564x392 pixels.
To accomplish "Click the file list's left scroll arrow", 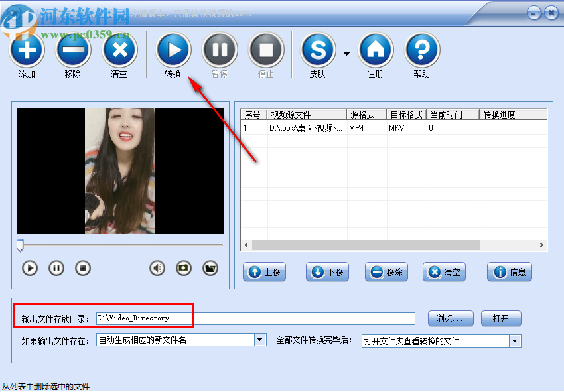I will click(x=246, y=245).
